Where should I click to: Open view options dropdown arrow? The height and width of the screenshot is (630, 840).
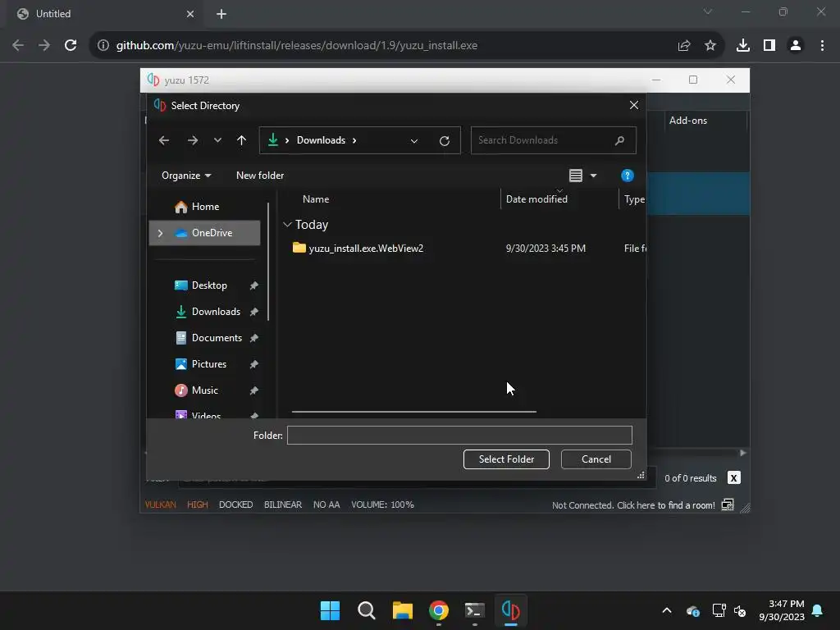[x=593, y=176]
